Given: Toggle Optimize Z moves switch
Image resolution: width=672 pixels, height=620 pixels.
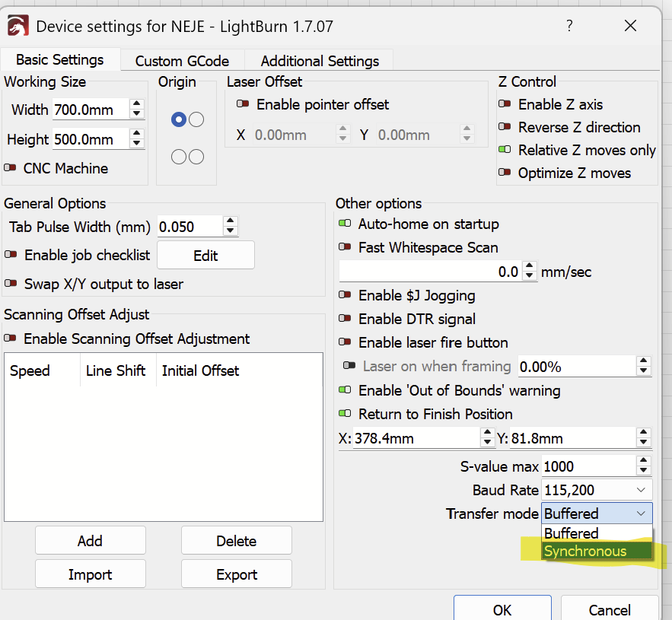Looking at the screenshot, I should (505, 173).
